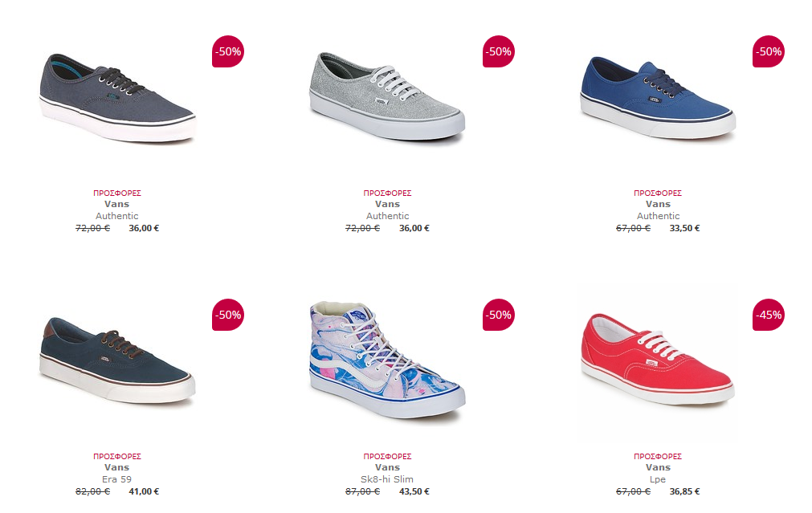Open the Era 59 product name link

click(x=116, y=479)
